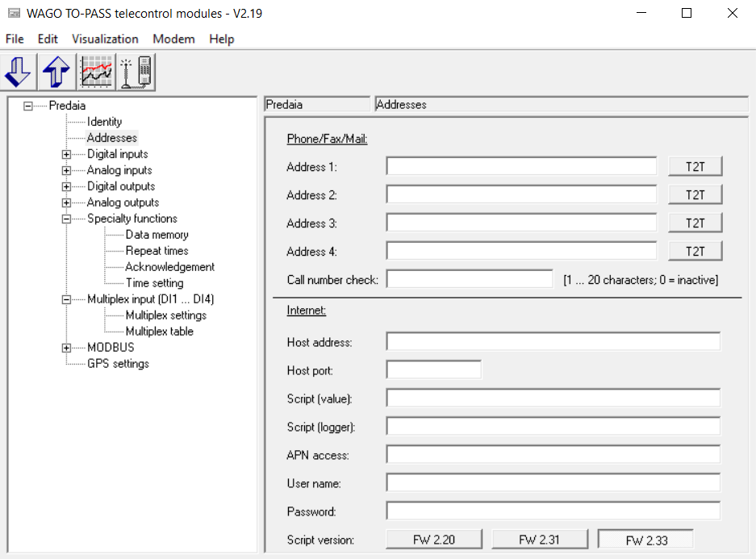Expand the MODBUS node
Viewport: 756px width, 559px height.
[x=66, y=348]
